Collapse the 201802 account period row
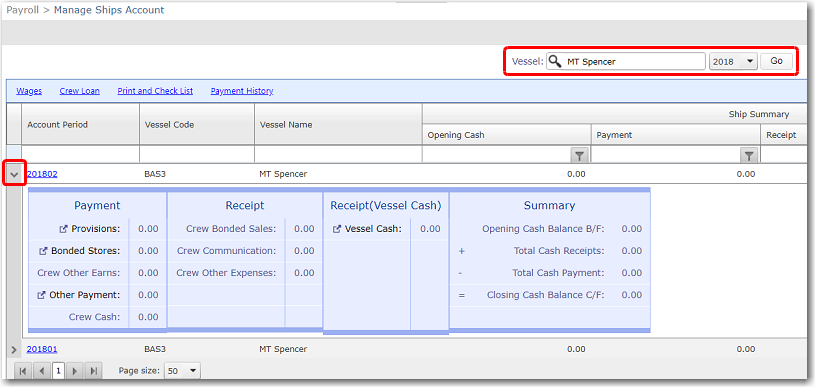This screenshot has width=815, height=387. [15, 175]
